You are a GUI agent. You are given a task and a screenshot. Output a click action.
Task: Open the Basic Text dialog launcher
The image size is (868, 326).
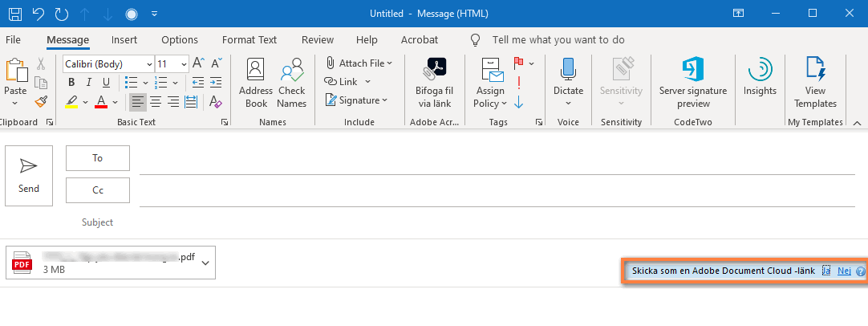(x=225, y=122)
